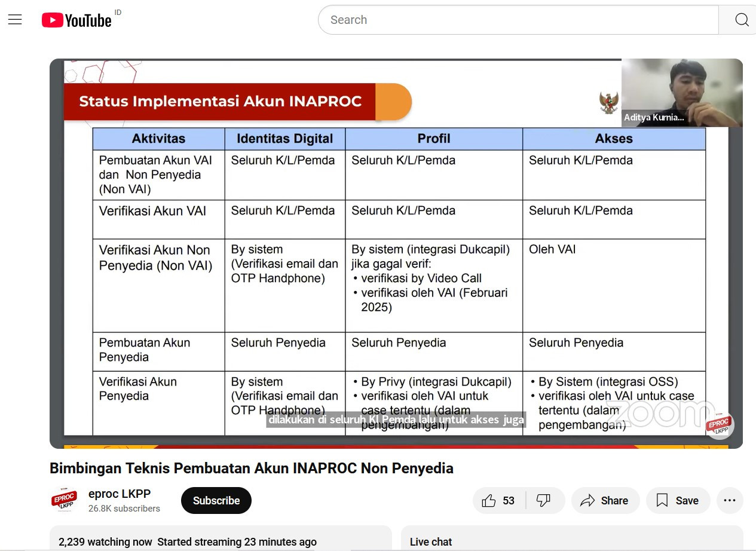Click the search magnifier icon
This screenshot has height=551, width=756.
click(741, 20)
